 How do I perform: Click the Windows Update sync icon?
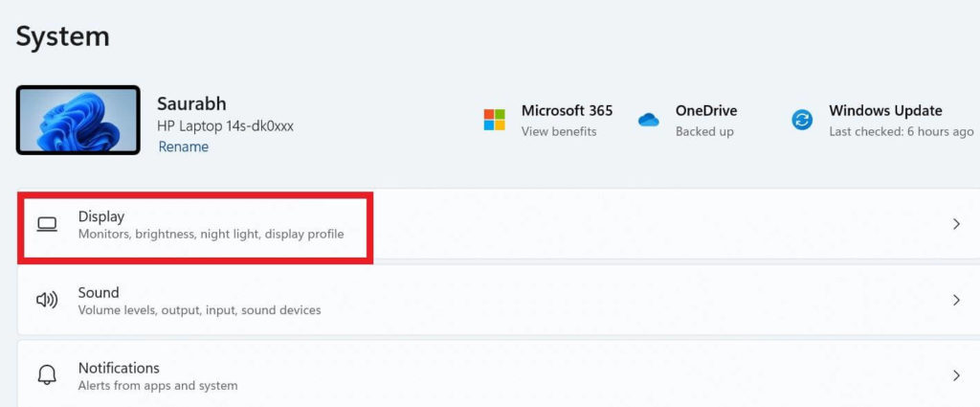[802, 120]
